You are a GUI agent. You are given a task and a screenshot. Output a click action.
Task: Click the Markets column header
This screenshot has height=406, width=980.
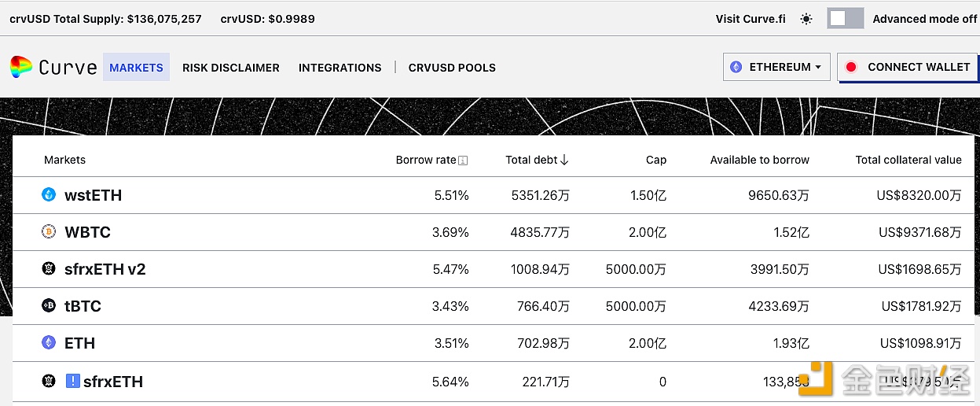[64, 160]
